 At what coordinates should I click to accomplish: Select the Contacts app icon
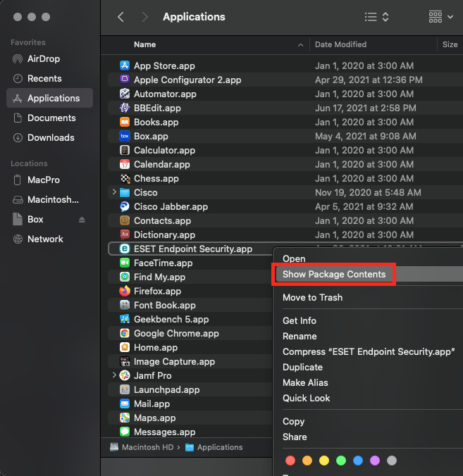point(125,220)
